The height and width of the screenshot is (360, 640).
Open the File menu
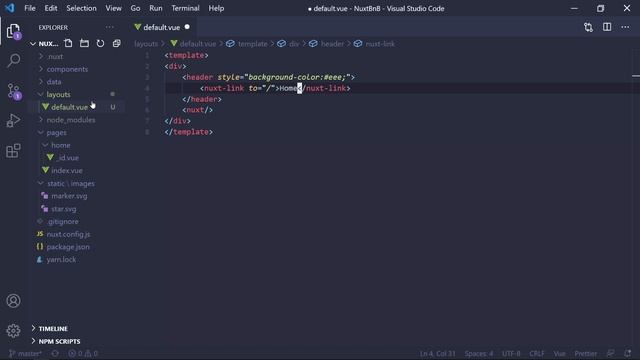click(30, 8)
